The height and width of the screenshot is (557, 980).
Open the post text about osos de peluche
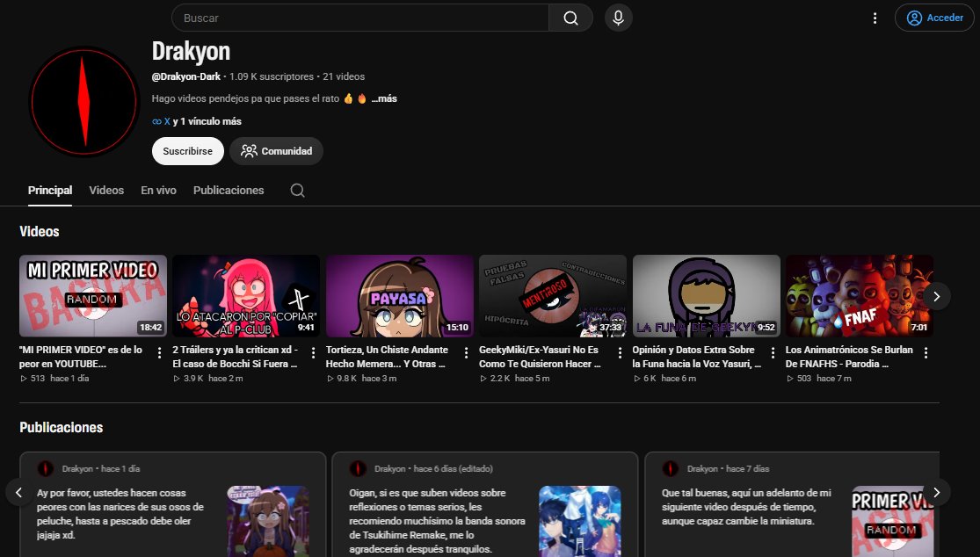pos(120,514)
